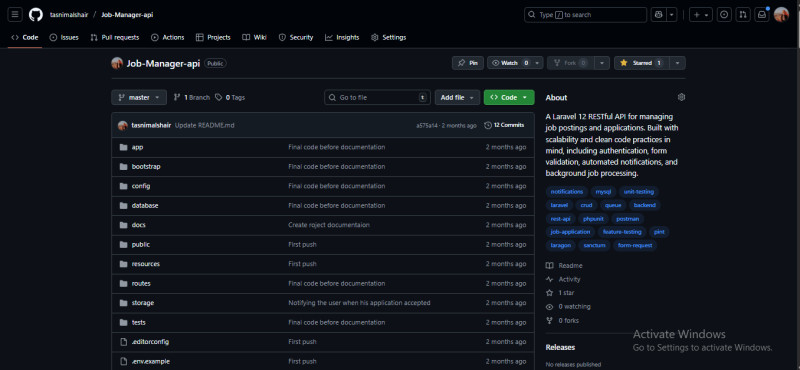Click the app folder icon

[x=123, y=147]
